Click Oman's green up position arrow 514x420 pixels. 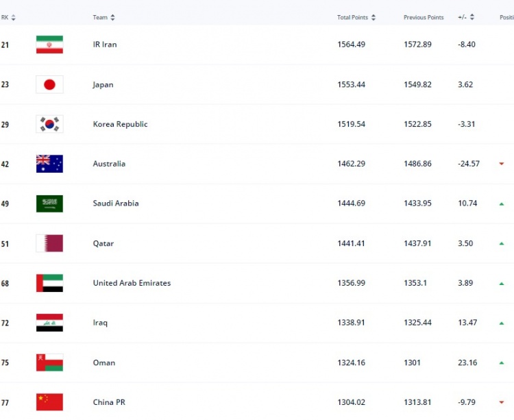[x=502, y=362]
